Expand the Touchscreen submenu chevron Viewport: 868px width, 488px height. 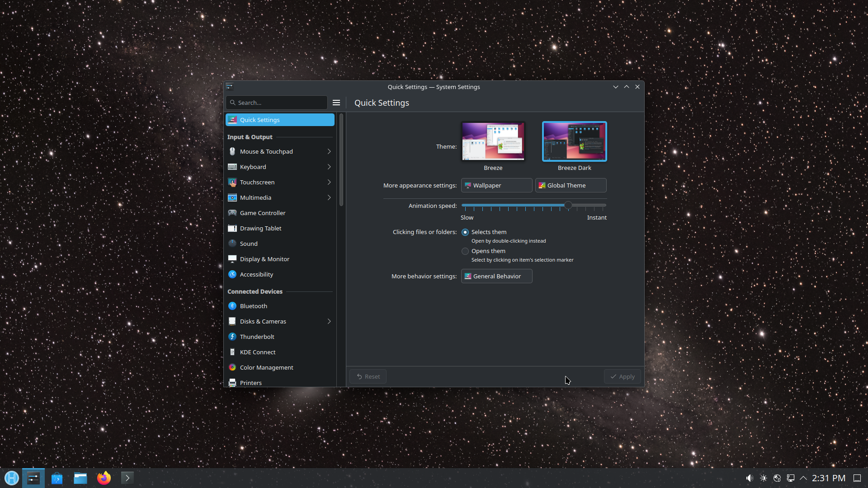tap(329, 182)
